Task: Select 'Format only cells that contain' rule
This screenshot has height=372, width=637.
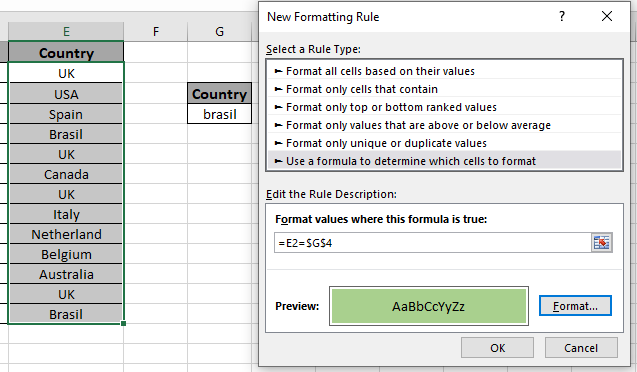Action: [x=444, y=89]
